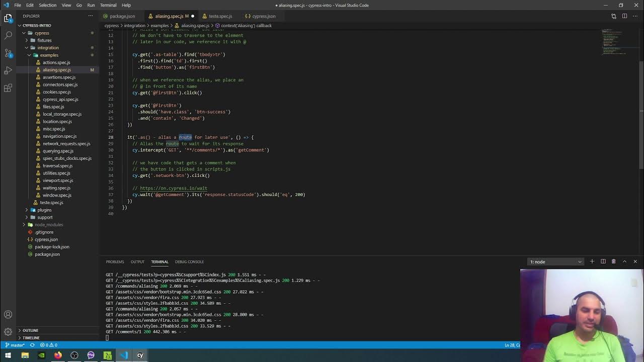Open the File menu
The image size is (644, 362).
(18, 5)
